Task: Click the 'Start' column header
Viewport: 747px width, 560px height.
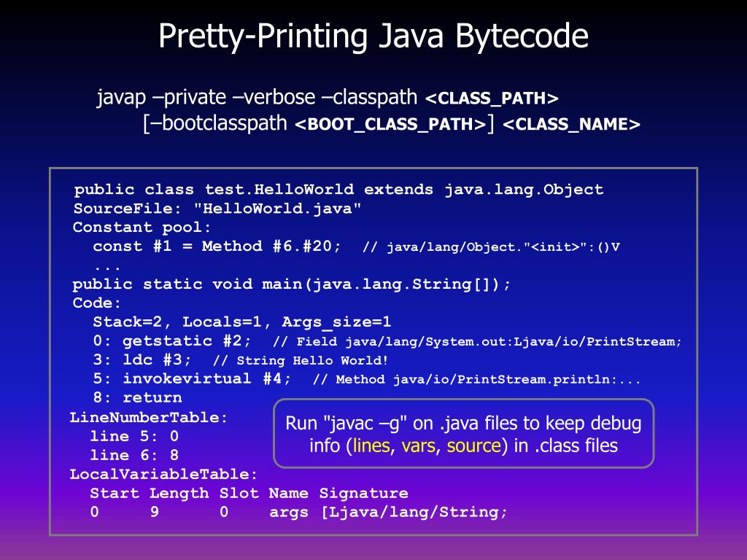Action: click(x=115, y=493)
